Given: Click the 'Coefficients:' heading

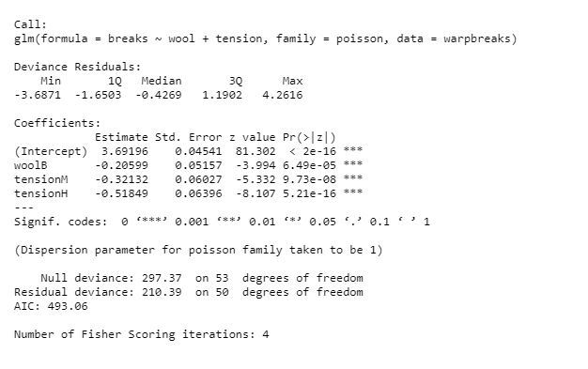Looking at the screenshot, I should pos(57,123).
